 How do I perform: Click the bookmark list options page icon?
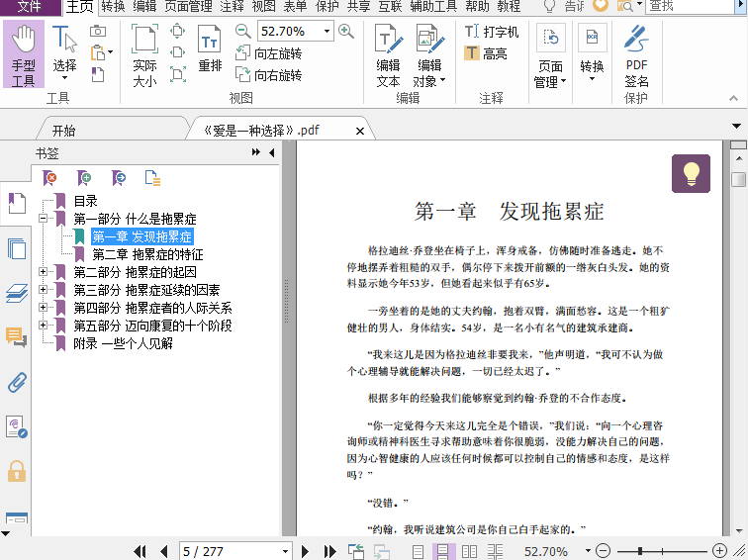click(x=152, y=178)
